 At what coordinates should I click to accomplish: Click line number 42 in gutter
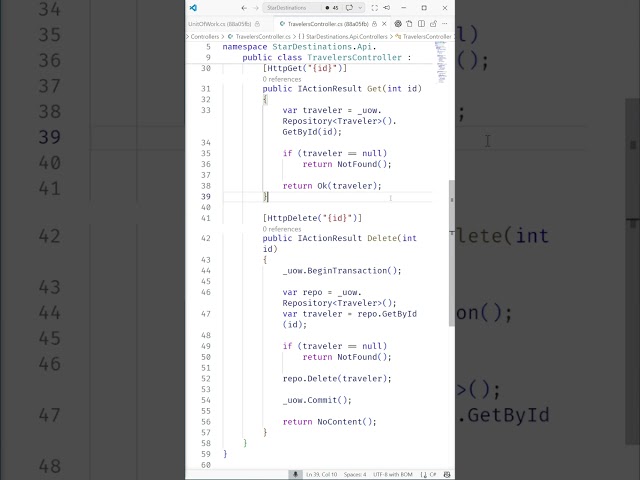(x=206, y=238)
